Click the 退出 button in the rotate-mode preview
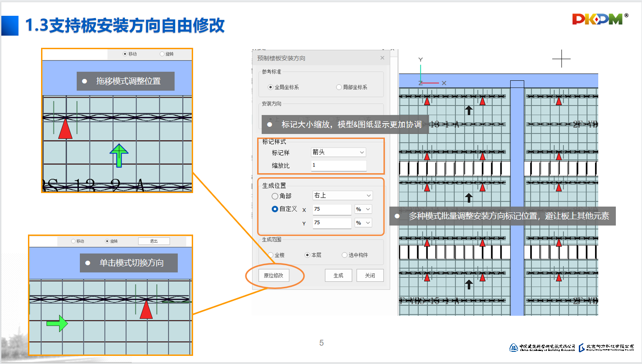 click(154, 241)
